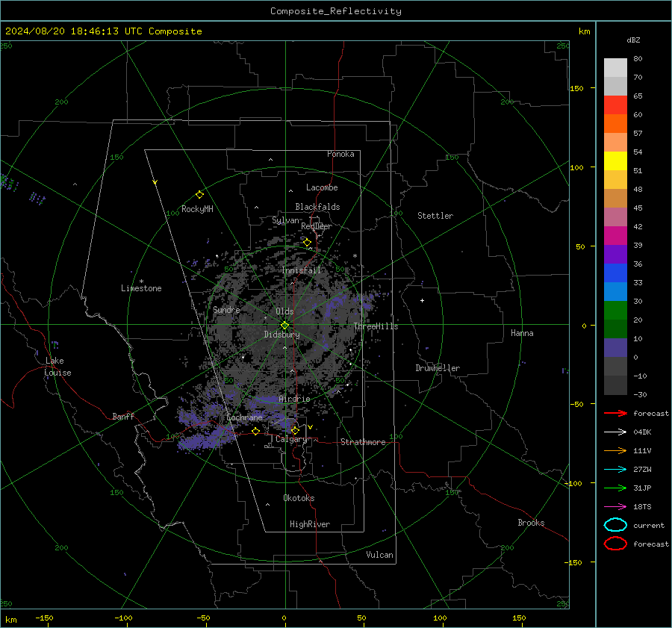This screenshot has height=628, width=672.
Task: Click the Airdrie city label
Action: click(294, 399)
